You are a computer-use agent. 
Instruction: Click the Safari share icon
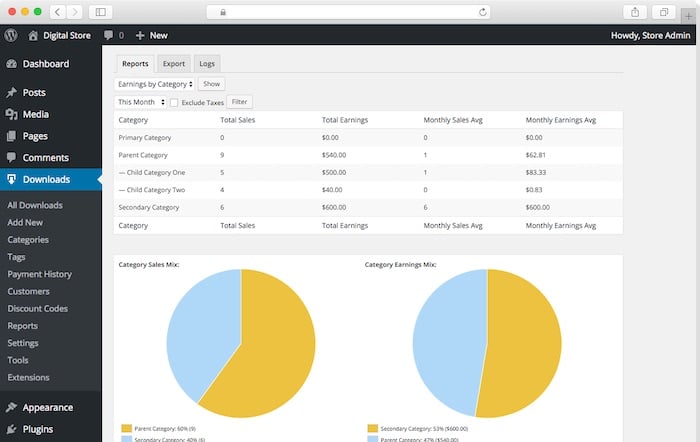pos(636,12)
